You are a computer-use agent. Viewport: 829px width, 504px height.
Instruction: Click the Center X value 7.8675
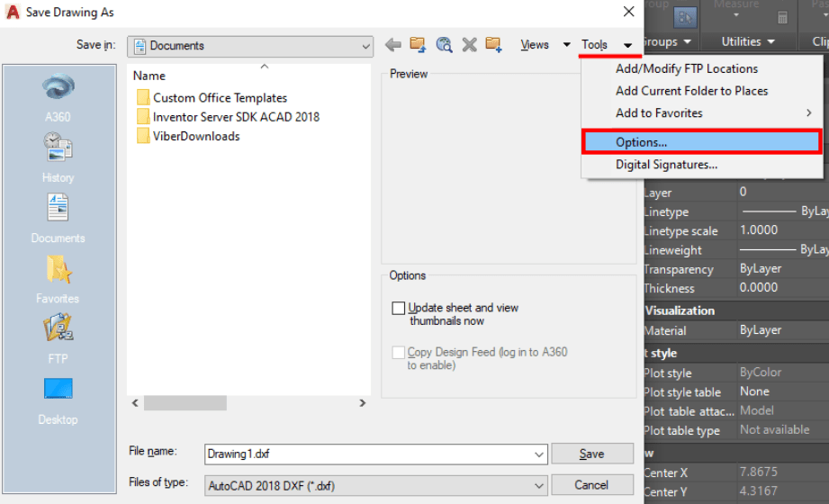tap(758, 472)
